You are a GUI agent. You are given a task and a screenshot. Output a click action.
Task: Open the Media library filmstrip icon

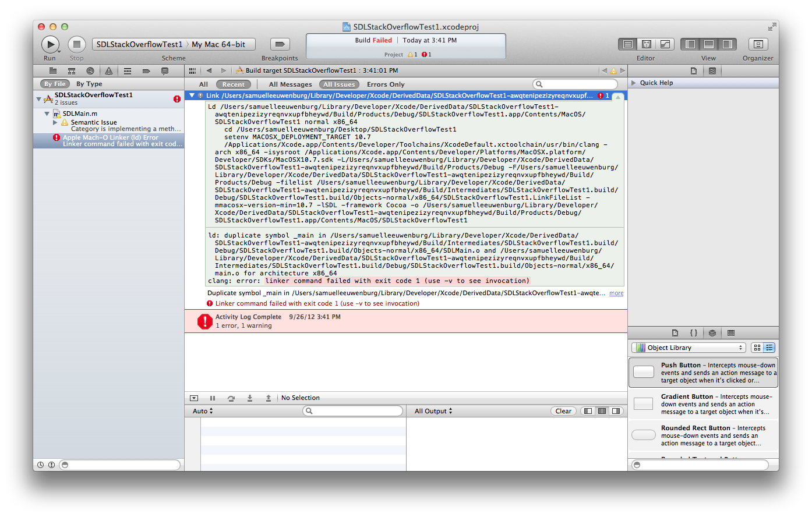coord(731,333)
